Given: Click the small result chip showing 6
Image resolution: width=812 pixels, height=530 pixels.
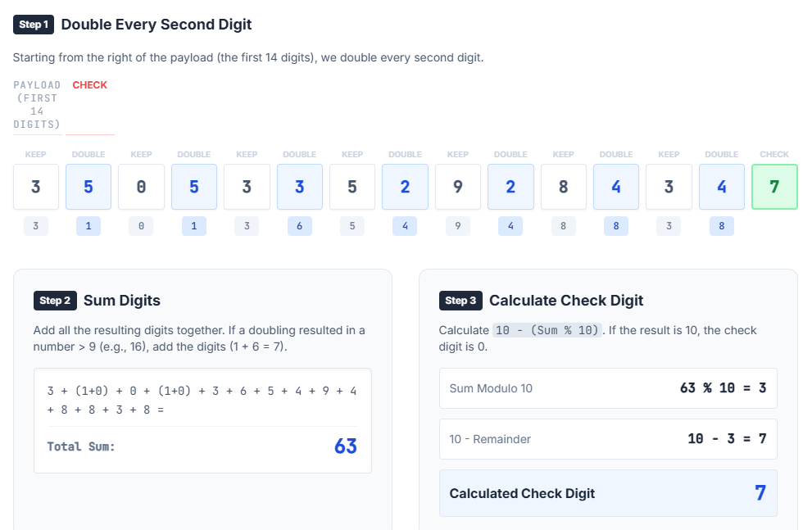Looking at the screenshot, I should coord(299,226).
